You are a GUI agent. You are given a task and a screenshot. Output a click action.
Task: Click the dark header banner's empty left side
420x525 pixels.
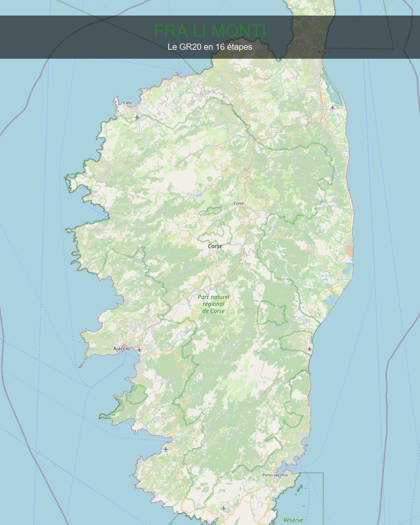coord(58,37)
